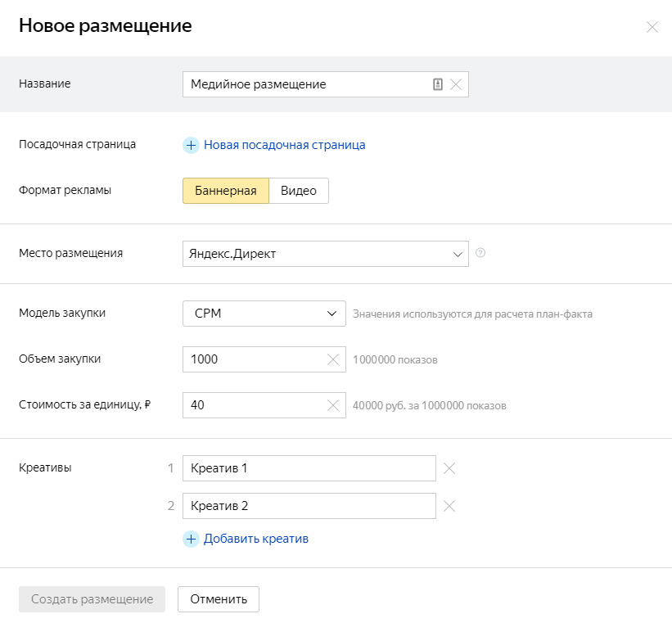Select Баннерная ad format
Image resolution: width=672 pixels, height=623 pixels.
point(225,191)
